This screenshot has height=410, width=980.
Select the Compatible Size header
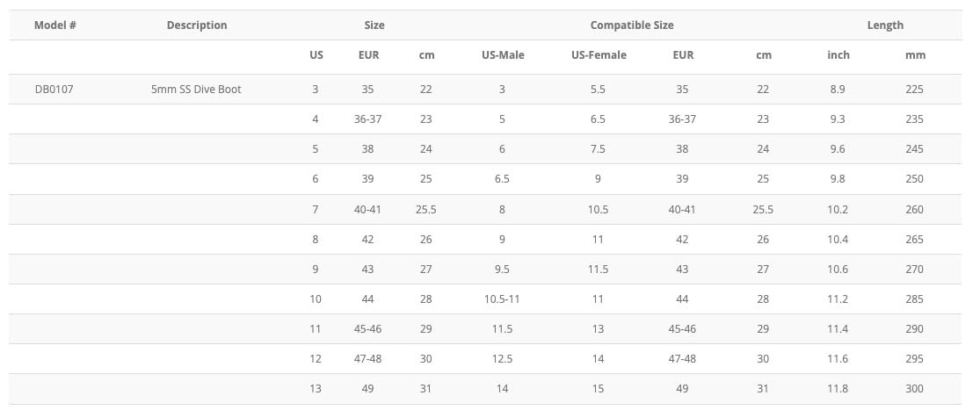pos(632,25)
